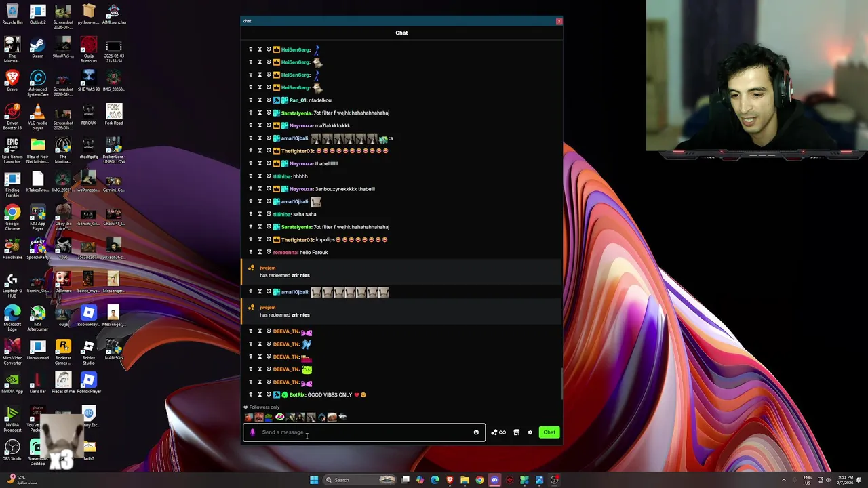Open NVIDIA App desktop icon

[x=12, y=383]
